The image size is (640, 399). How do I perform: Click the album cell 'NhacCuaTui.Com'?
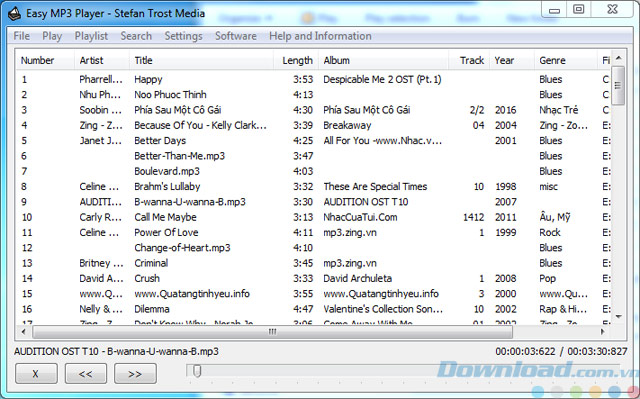point(360,217)
